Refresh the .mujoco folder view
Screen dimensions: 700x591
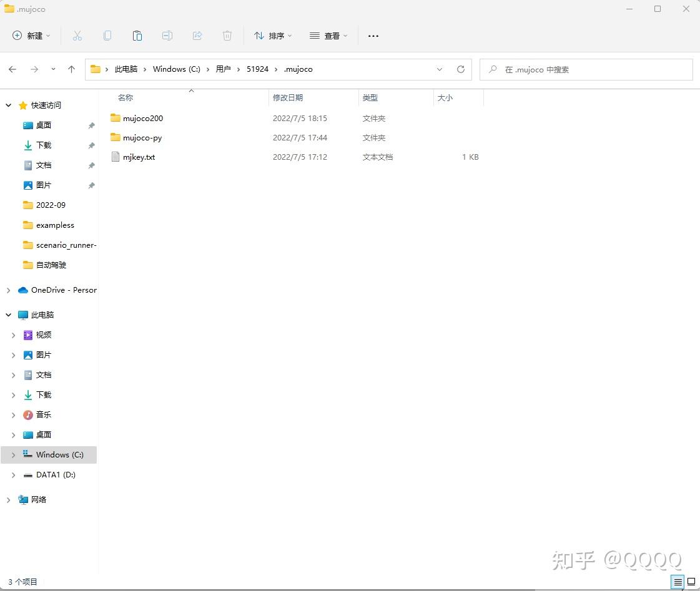pos(461,69)
